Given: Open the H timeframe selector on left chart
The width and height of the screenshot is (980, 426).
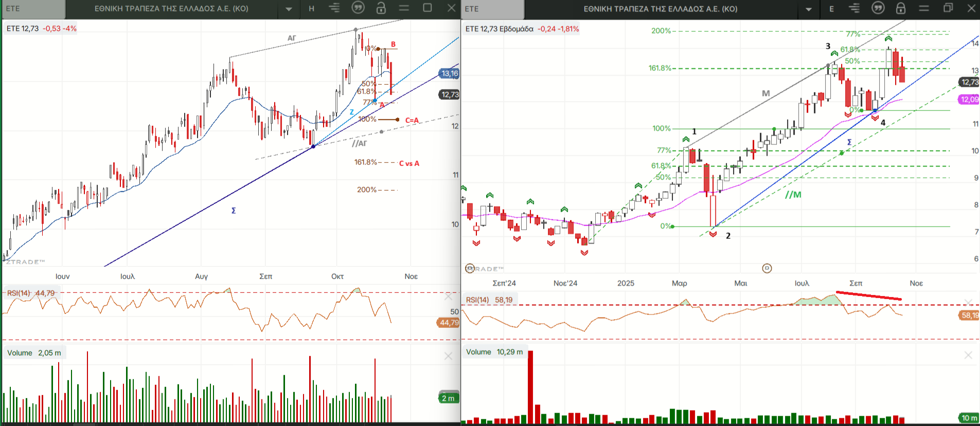Looking at the screenshot, I should coord(311,8).
